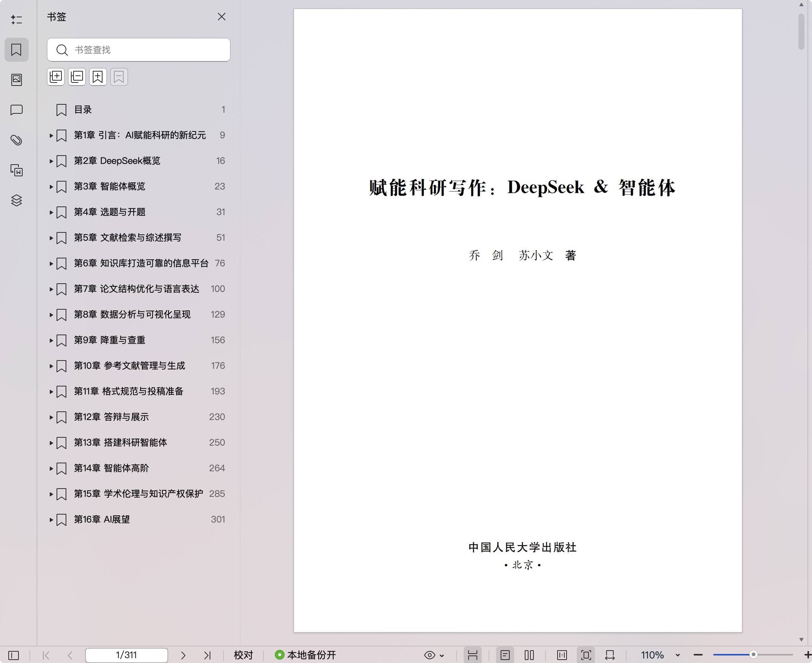This screenshot has height=663, width=812.
Task: Go to 第12章 答辩与展示
Action: [111, 417]
